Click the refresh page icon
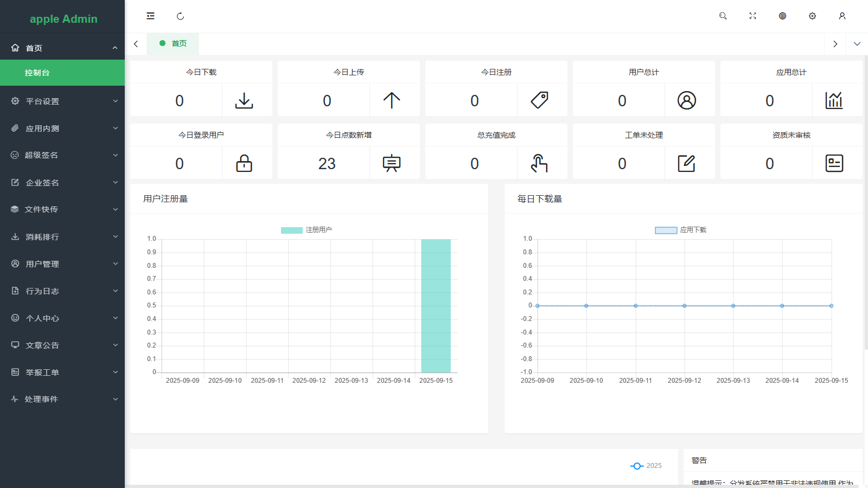 (180, 16)
